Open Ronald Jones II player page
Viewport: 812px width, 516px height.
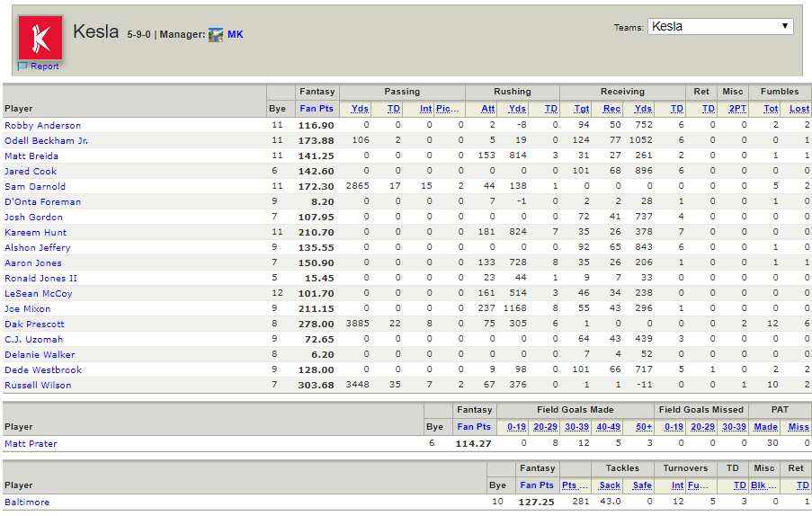pos(40,278)
